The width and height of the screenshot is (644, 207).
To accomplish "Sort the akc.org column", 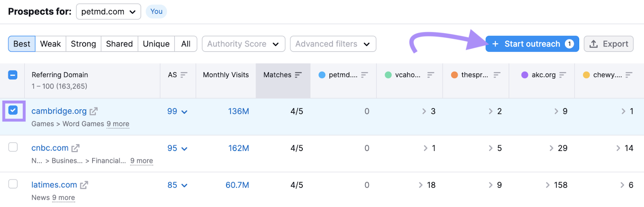I will (x=562, y=75).
